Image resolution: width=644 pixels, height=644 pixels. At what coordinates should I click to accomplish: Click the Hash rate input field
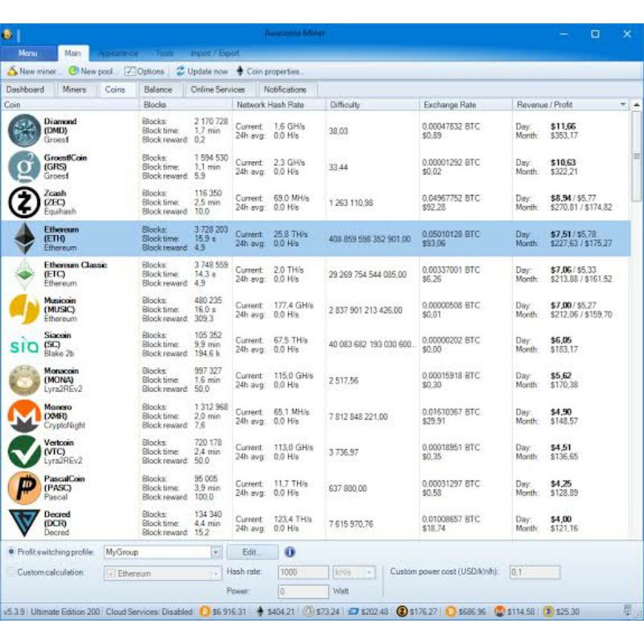(x=303, y=572)
